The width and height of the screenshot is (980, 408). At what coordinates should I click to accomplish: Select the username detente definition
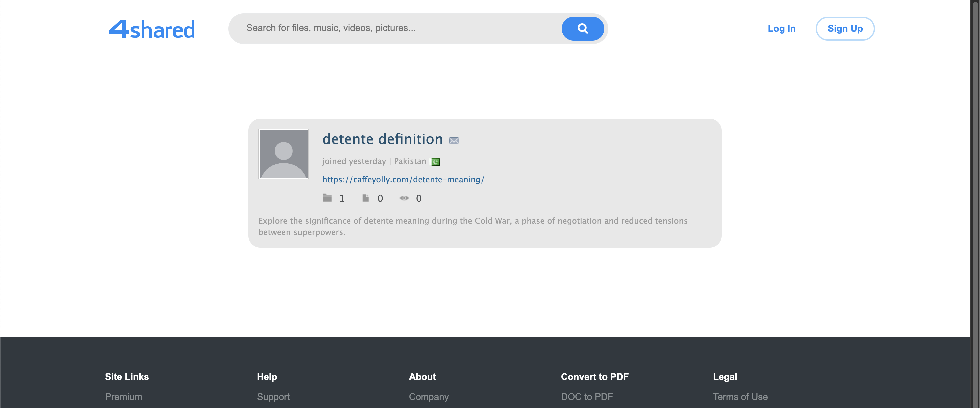(382, 139)
